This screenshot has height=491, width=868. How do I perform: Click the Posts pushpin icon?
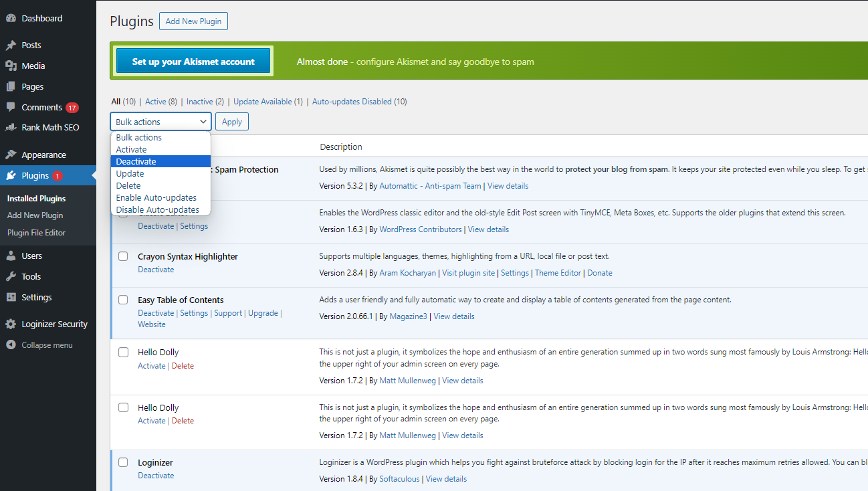click(11, 45)
